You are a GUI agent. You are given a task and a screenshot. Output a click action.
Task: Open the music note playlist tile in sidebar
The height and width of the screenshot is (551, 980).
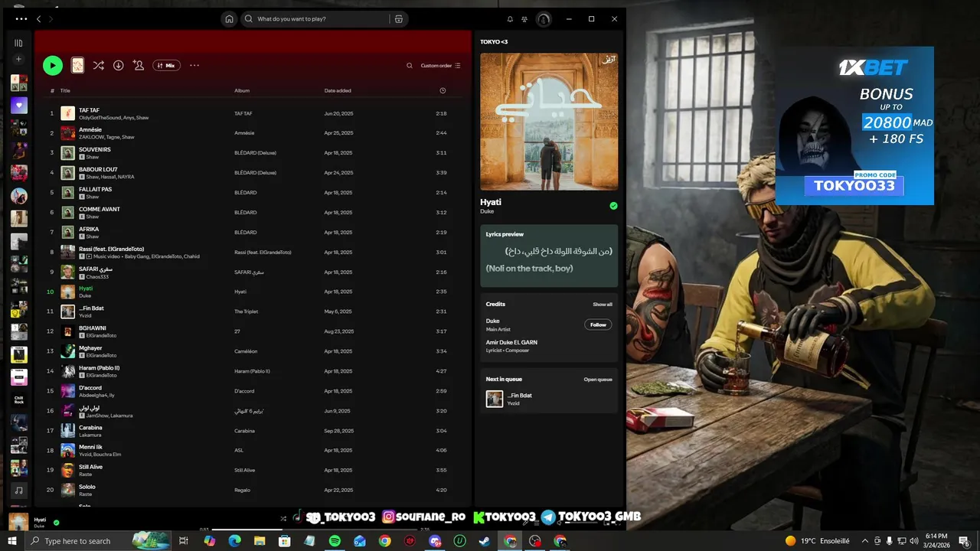coord(19,490)
